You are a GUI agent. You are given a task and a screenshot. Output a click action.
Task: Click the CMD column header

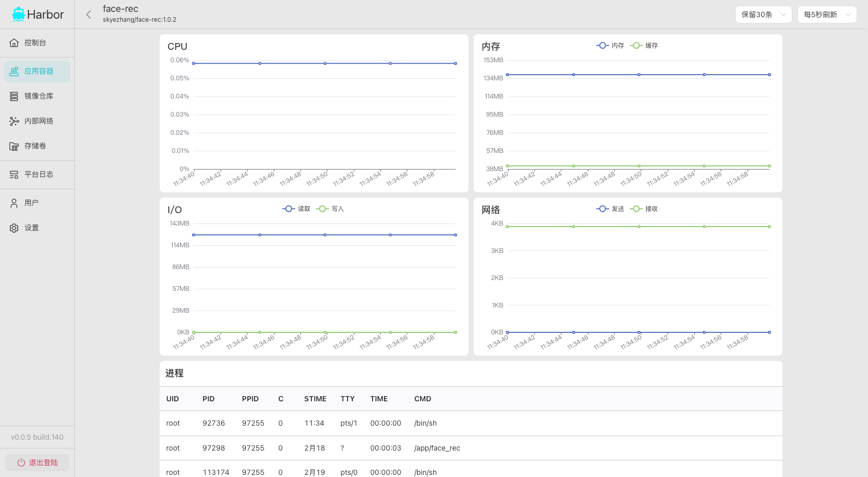pos(423,399)
